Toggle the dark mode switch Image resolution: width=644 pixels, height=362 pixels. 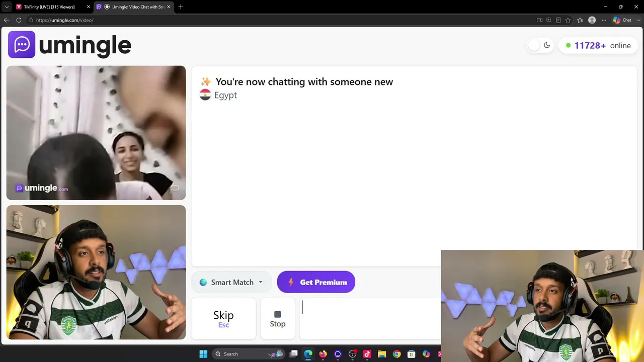(x=540, y=45)
